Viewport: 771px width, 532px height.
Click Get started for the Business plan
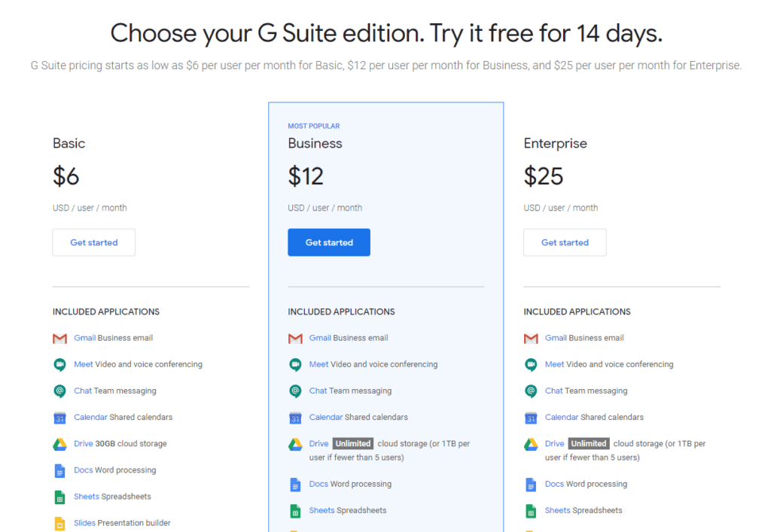pyautogui.click(x=329, y=242)
